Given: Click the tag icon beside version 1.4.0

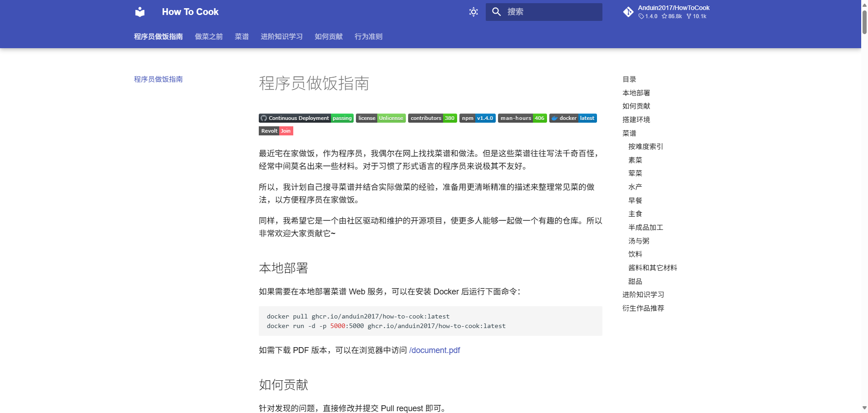Looking at the screenshot, I should 641,16.
